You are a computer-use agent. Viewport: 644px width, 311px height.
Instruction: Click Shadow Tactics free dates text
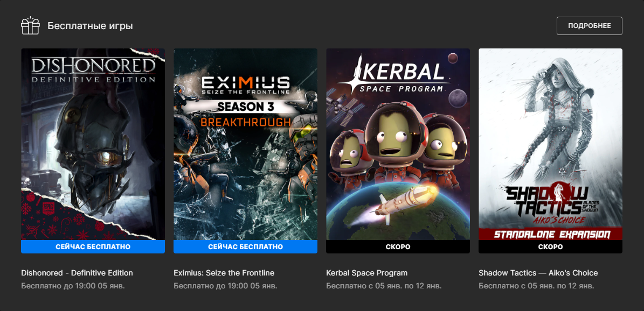[x=536, y=286]
